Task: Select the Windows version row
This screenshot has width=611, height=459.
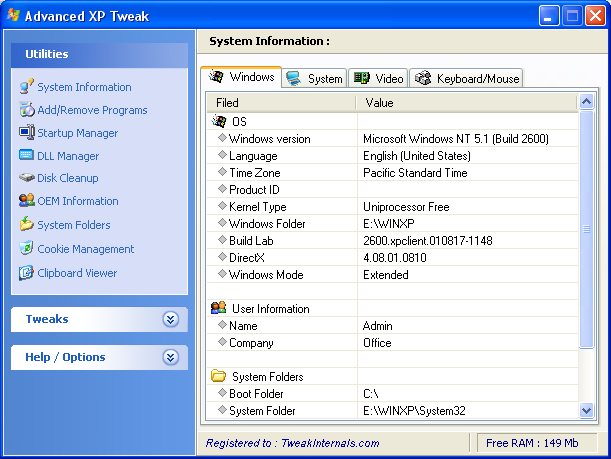Action: click(x=269, y=139)
